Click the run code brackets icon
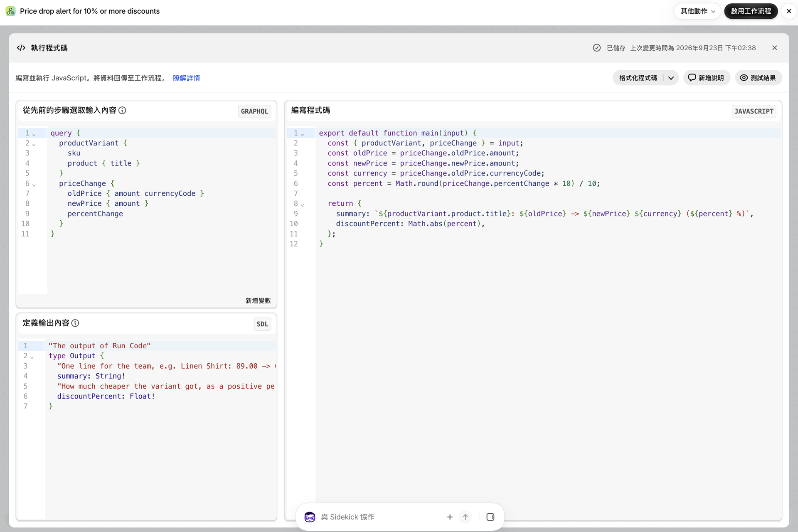This screenshot has width=798, height=532. point(21,48)
